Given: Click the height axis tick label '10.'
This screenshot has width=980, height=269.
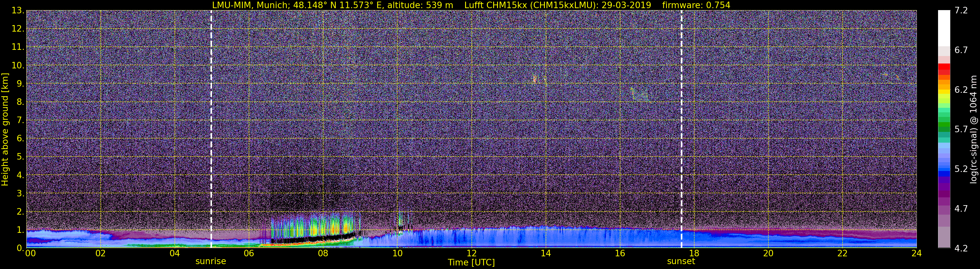Looking at the screenshot, I should click(x=18, y=65).
